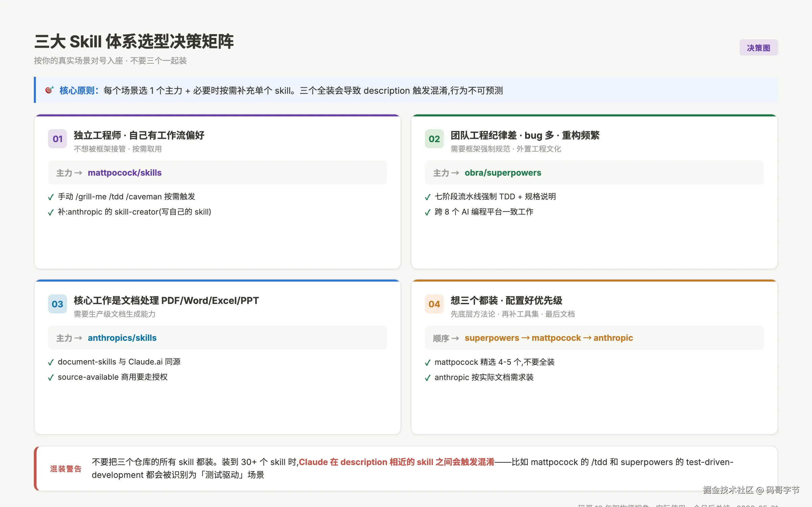Image resolution: width=812 pixels, height=507 pixels.
Task: Click the title 三大 Skill 体系选型决策矩阵
Action: pyautogui.click(x=134, y=41)
